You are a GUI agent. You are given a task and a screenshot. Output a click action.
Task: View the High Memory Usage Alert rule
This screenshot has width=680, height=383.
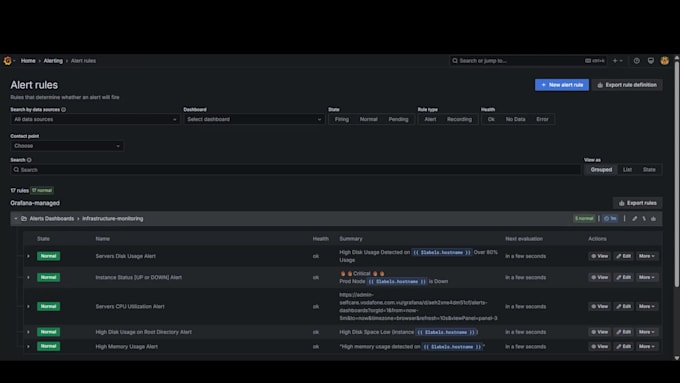pyautogui.click(x=600, y=347)
